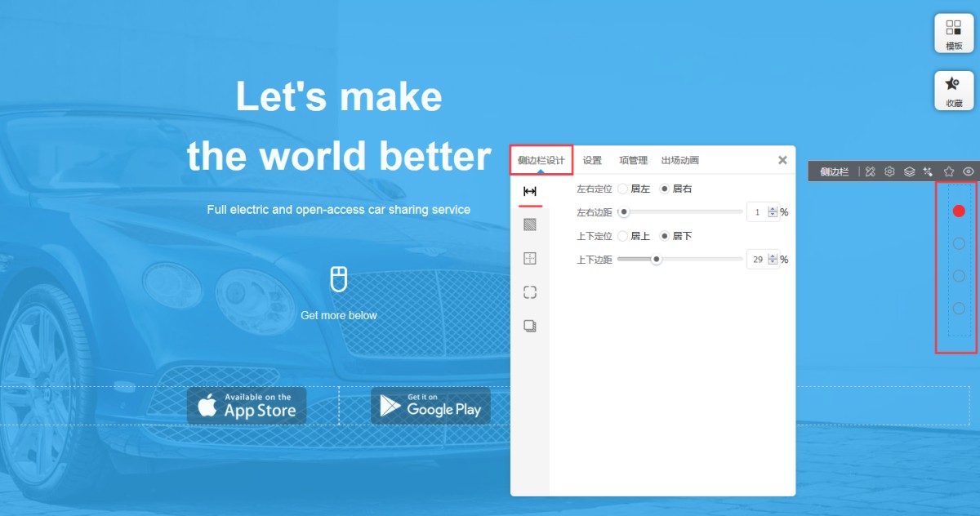Click the second sidebar navigation dot
980x516 pixels.
[959, 243]
